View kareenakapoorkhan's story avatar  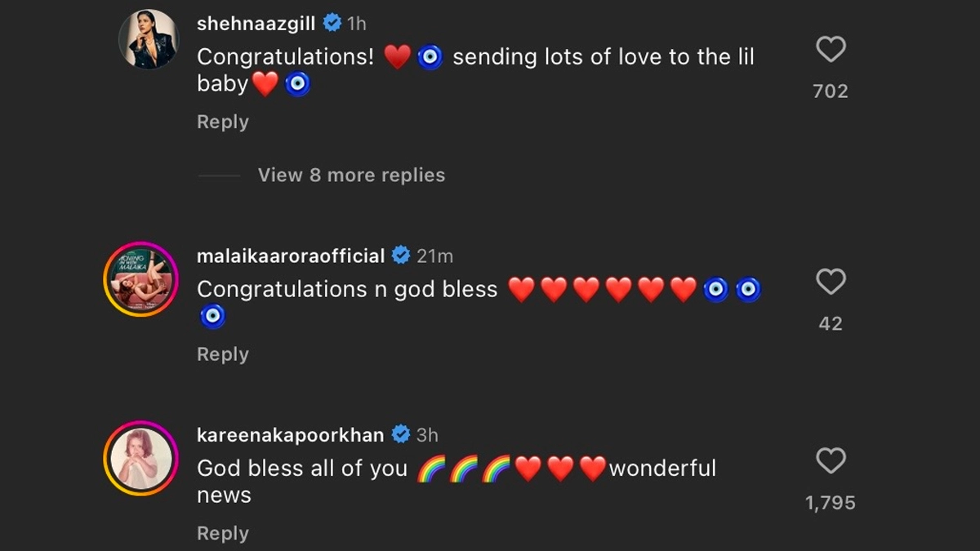coord(140,460)
